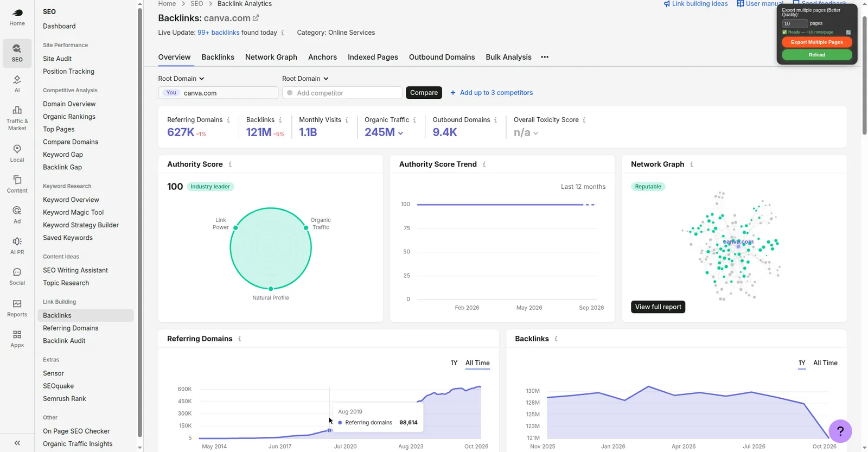Viewport: 868px width, 452px height.
Task: Focus the Add competitor input field
Action: 342,93
